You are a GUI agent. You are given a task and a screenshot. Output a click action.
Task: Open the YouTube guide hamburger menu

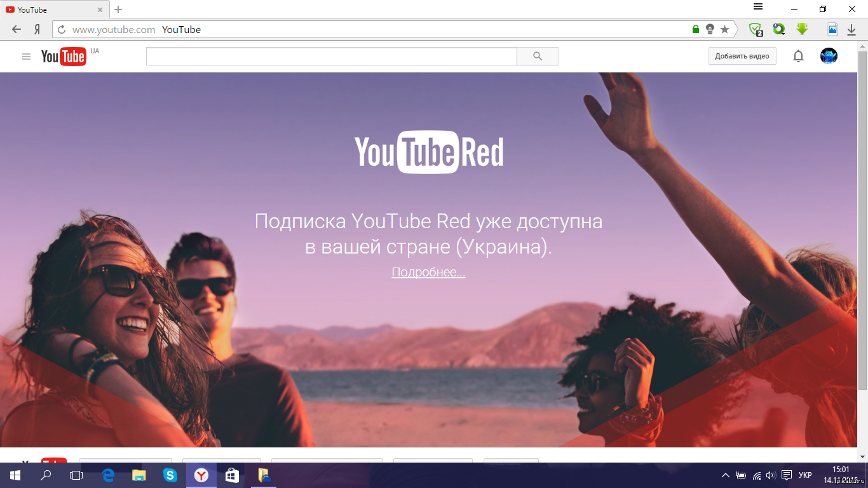[x=26, y=57]
